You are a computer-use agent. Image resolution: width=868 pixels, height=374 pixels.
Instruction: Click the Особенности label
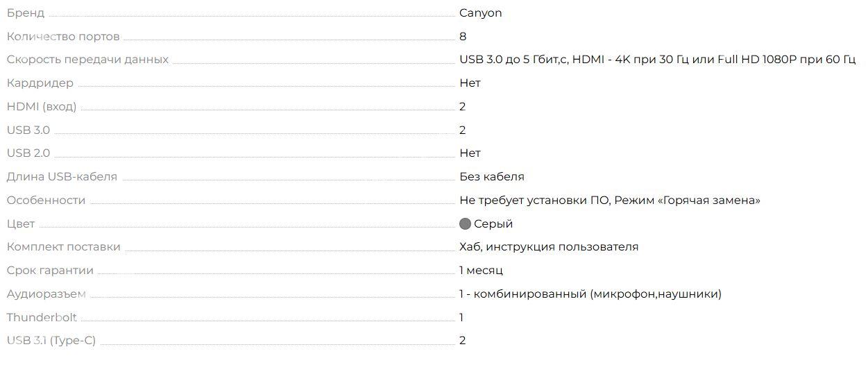(x=46, y=201)
